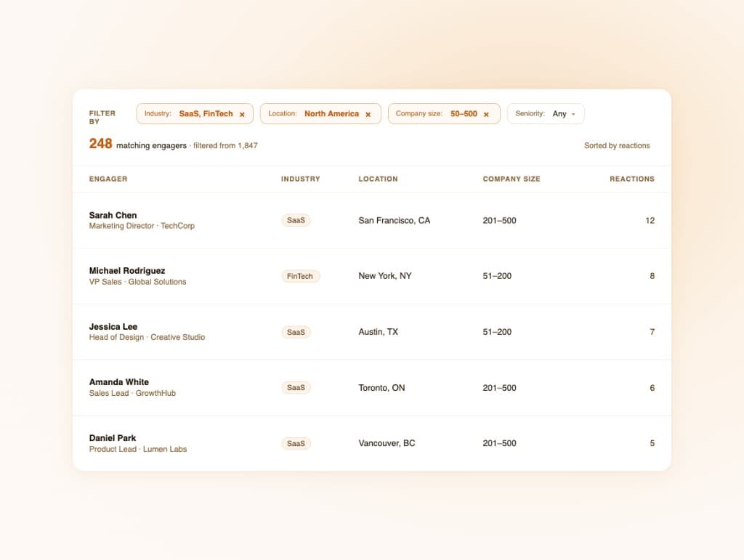
Task: Change the Sorted by reactions option
Action: 617,145
